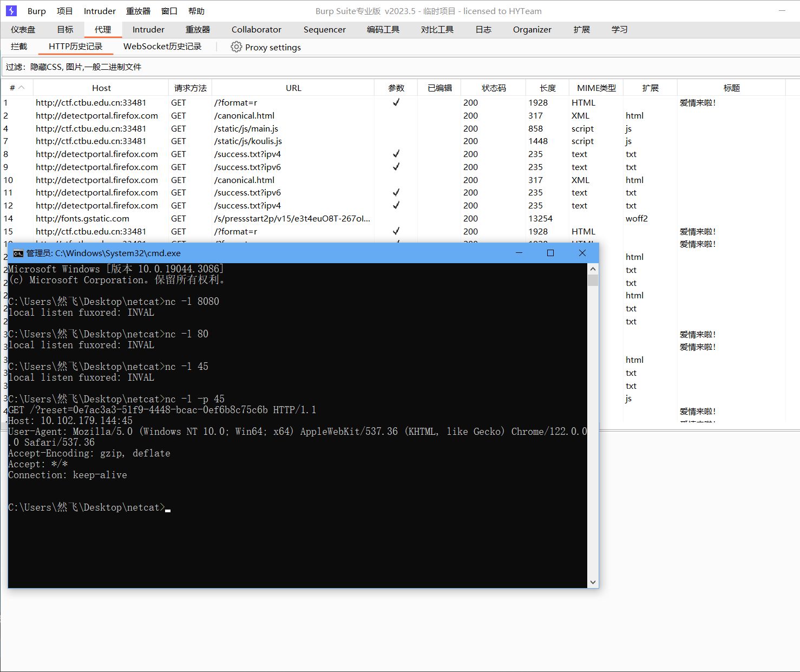This screenshot has height=672, width=800.
Task: Click the cmd vertical scrollbar thumb
Action: coord(593,280)
